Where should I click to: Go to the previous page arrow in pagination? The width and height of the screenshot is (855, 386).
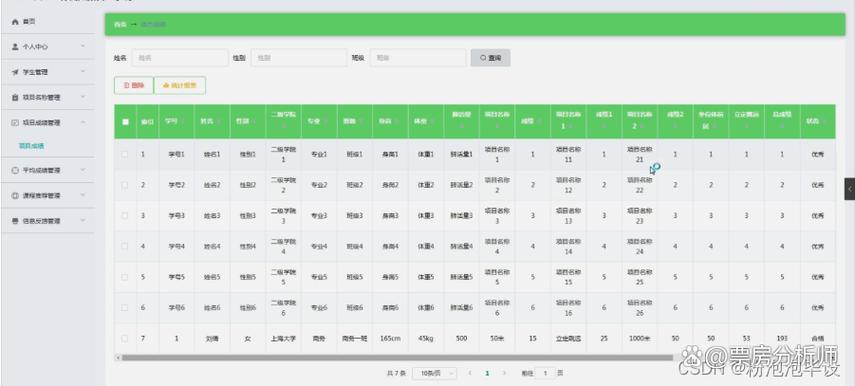click(x=470, y=373)
